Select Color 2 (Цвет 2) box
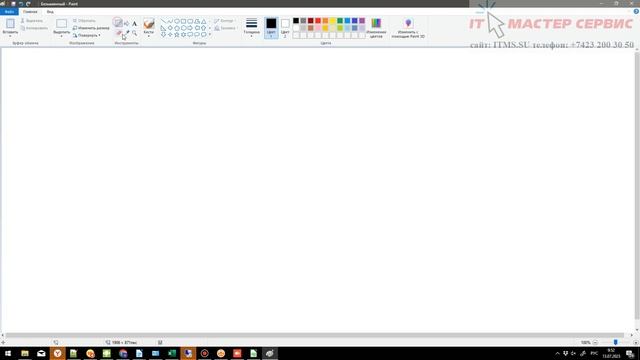640x360 pixels. click(285, 27)
